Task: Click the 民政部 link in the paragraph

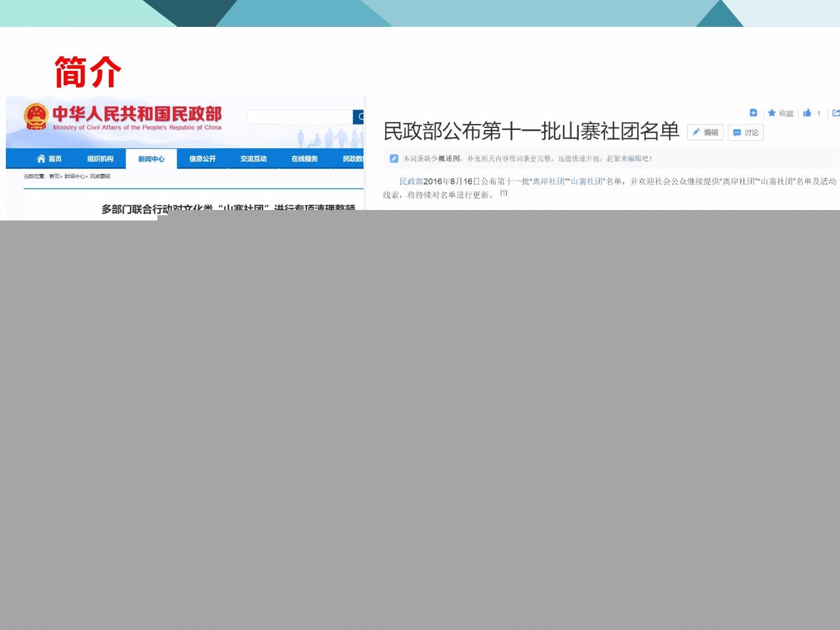Action: tap(411, 181)
